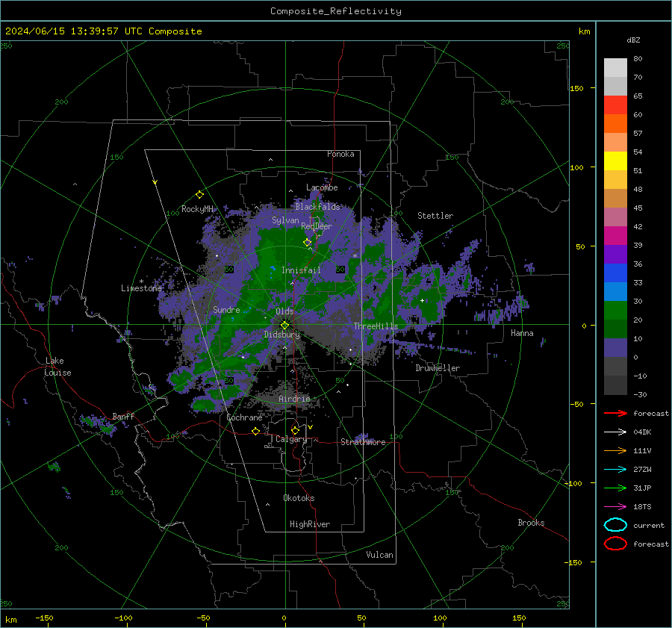672x628 pixels.
Task: Select the yellow 51-54 dBZ color band
Action: [615, 161]
